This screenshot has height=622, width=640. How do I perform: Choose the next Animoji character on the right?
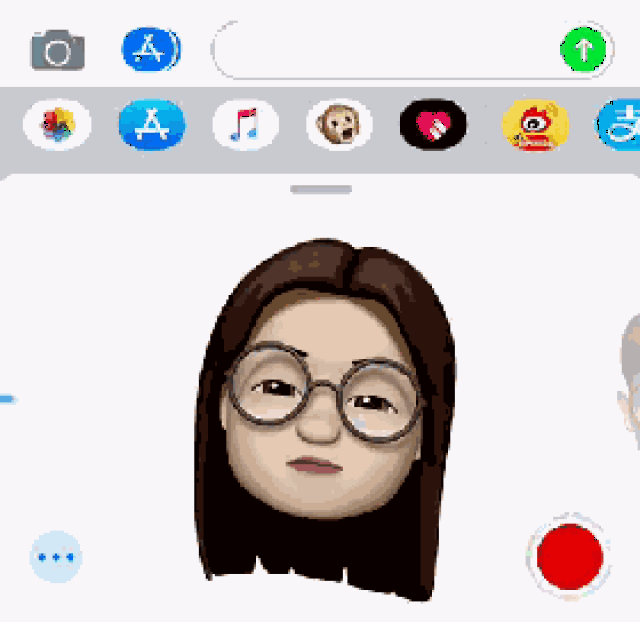coord(629,380)
